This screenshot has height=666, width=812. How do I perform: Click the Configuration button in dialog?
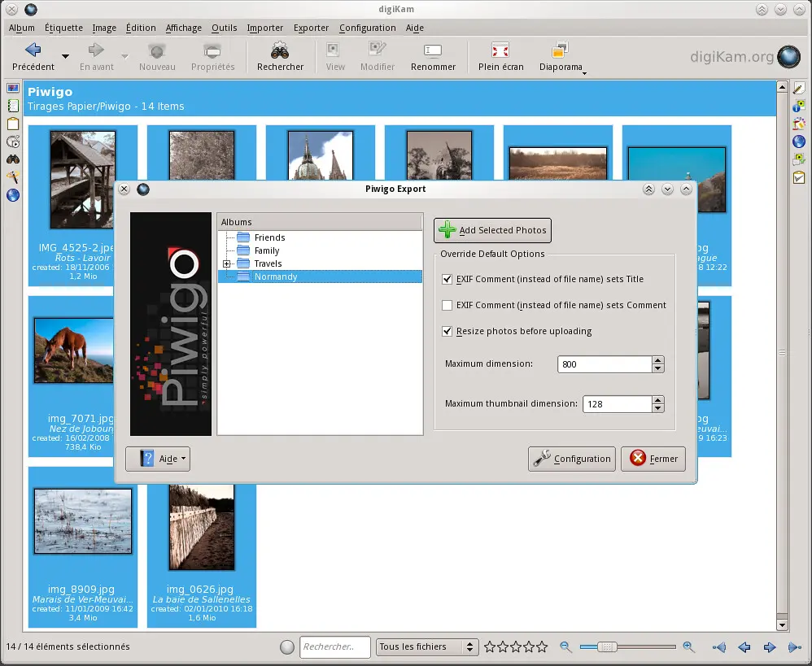[x=572, y=459]
